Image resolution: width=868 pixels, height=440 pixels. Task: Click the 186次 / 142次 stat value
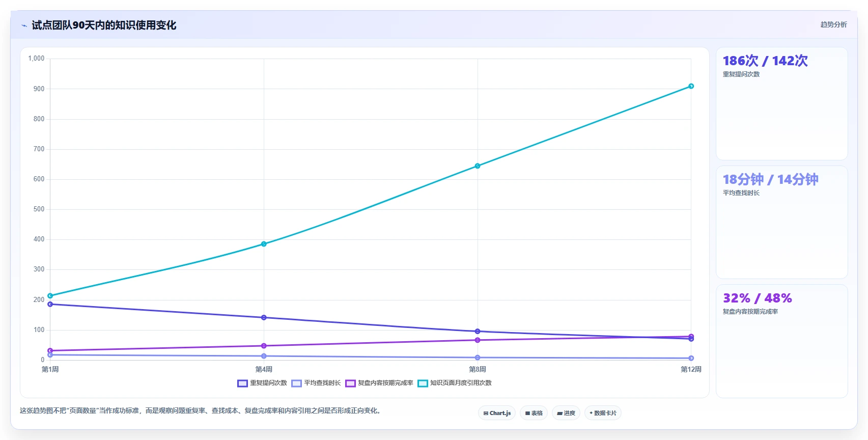point(765,61)
